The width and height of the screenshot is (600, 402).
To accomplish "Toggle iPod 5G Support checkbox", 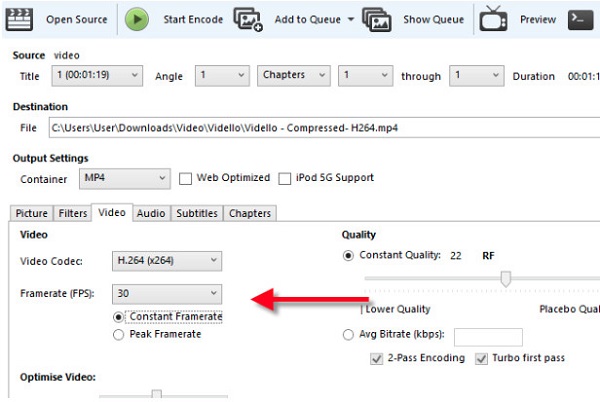I will (x=286, y=179).
